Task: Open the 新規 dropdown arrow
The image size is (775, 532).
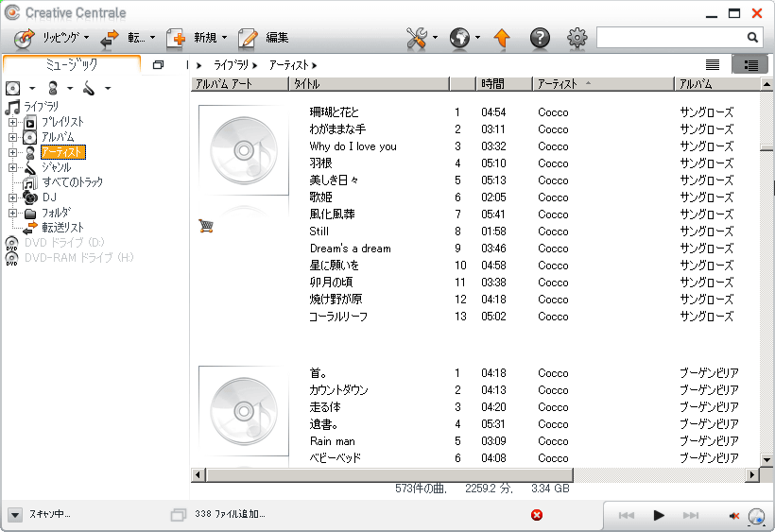Action: 224,38
